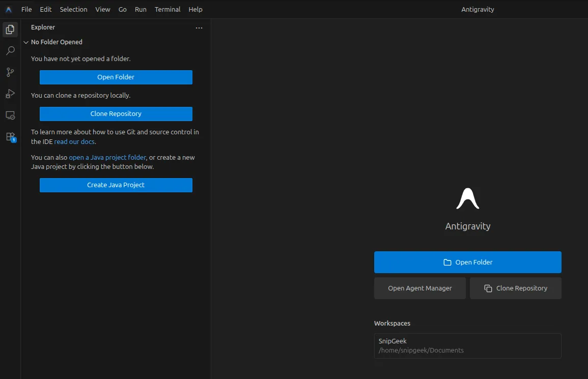
Task: Open the Run and Debug view icon
Action: coord(10,93)
